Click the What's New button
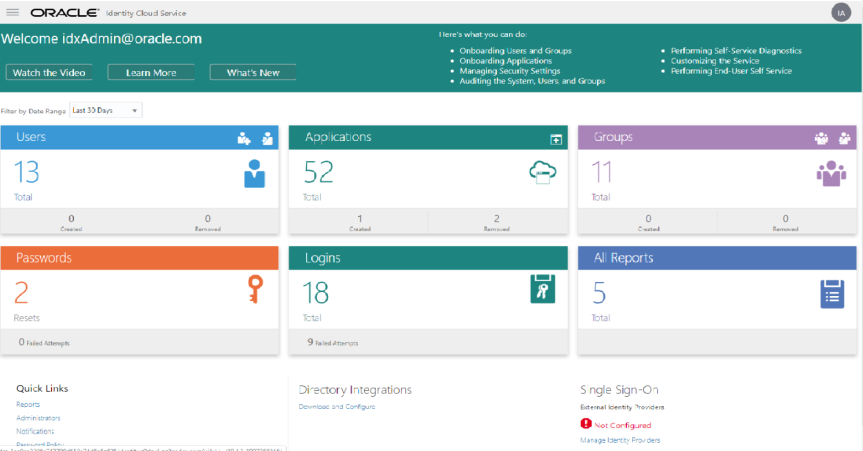Image resolution: width=863 pixels, height=451 pixels. [253, 72]
